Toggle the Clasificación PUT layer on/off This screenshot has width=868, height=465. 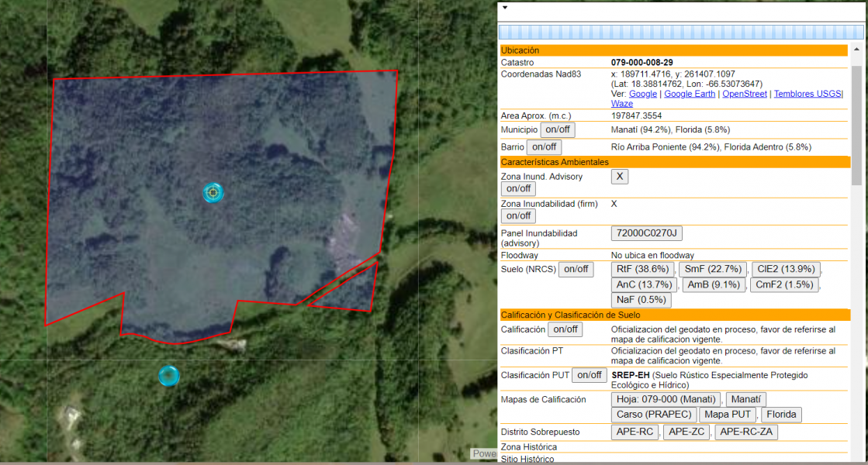(589, 375)
